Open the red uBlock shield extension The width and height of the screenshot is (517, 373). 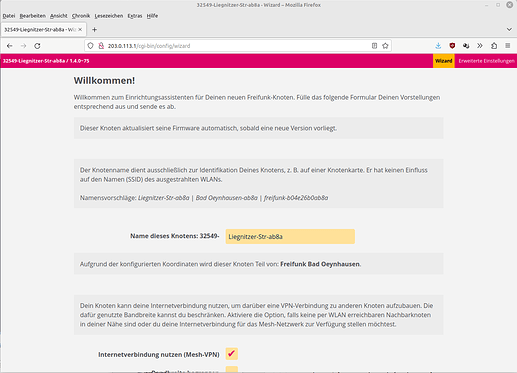[452, 46]
